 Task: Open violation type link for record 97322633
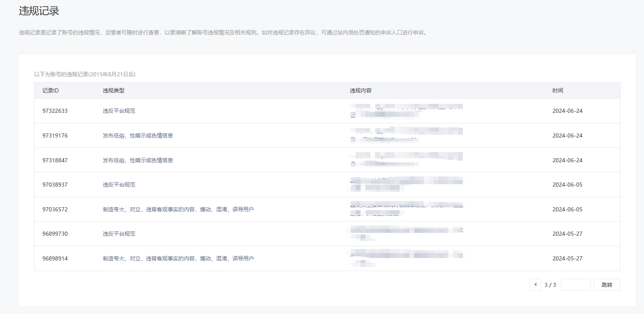click(x=119, y=111)
